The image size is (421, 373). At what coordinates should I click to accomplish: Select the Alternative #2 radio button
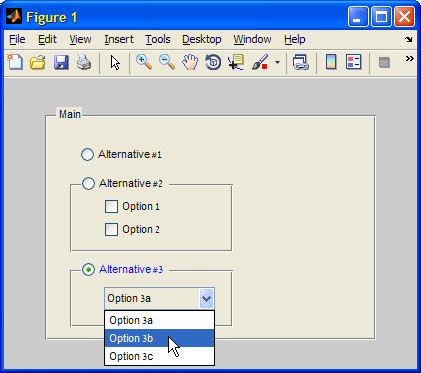(x=88, y=183)
